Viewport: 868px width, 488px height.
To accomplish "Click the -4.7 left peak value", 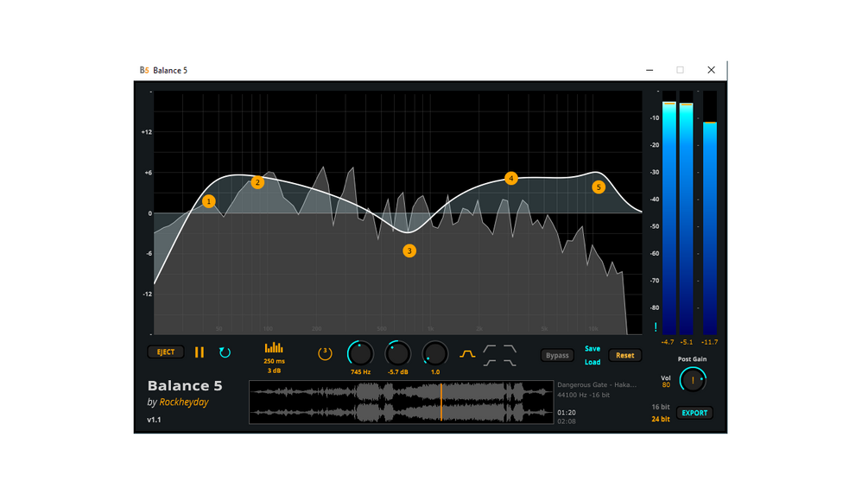I will pos(668,342).
